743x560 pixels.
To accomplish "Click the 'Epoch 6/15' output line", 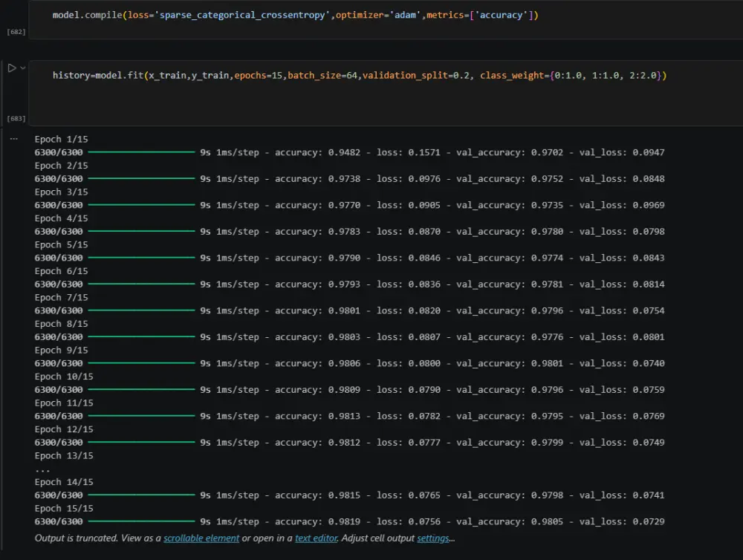I will pyautogui.click(x=61, y=271).
